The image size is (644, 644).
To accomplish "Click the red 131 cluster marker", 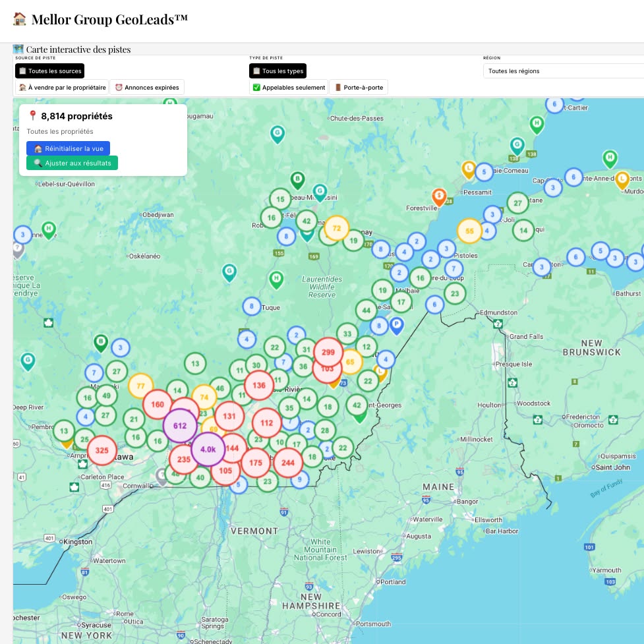I will pos(229,416).
